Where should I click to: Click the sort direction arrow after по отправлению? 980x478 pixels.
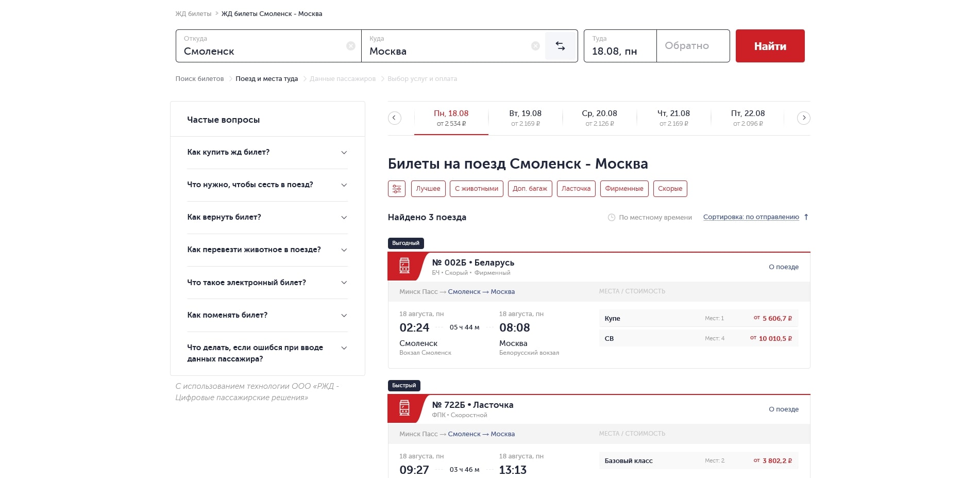point(806,217)
